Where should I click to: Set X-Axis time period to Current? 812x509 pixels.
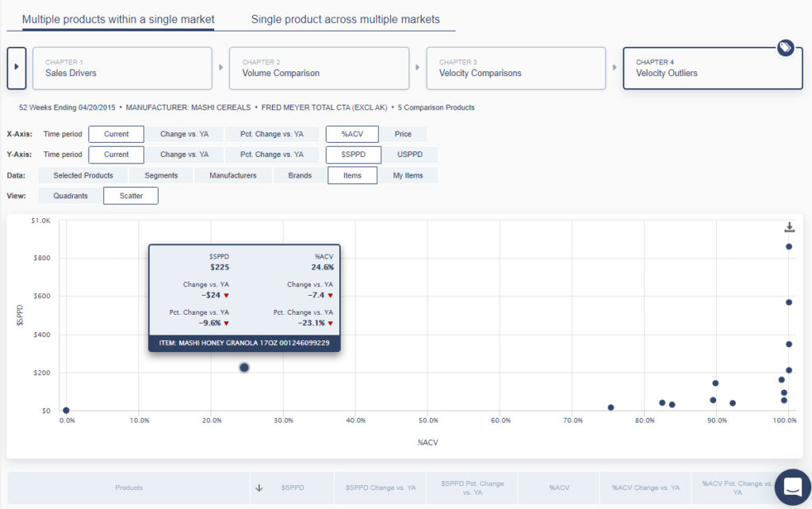pyautogui.click(x=116, y=134)
